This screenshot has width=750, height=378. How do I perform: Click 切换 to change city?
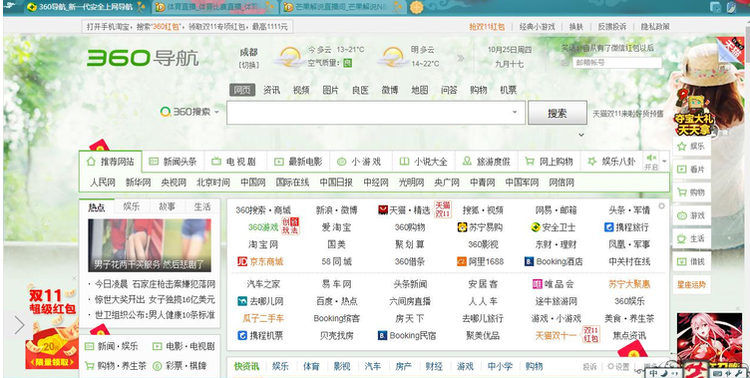(249, 66)
